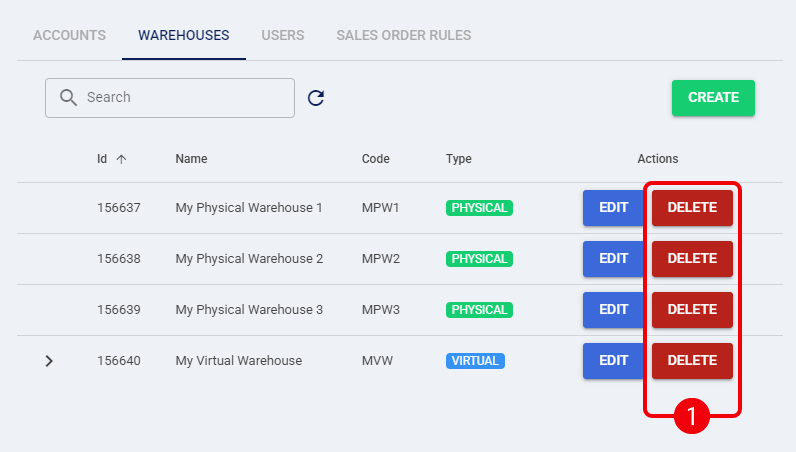
Task: Sort by the Id column arrow
Action: pos(121,159)
